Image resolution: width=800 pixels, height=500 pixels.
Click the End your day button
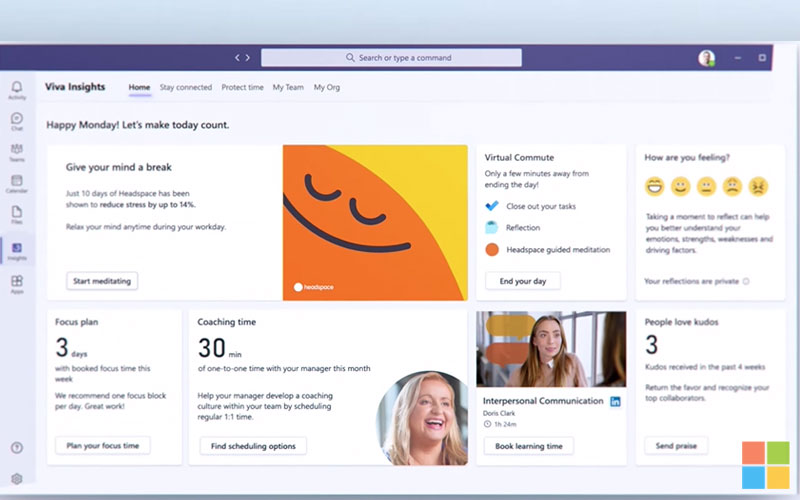523,281
